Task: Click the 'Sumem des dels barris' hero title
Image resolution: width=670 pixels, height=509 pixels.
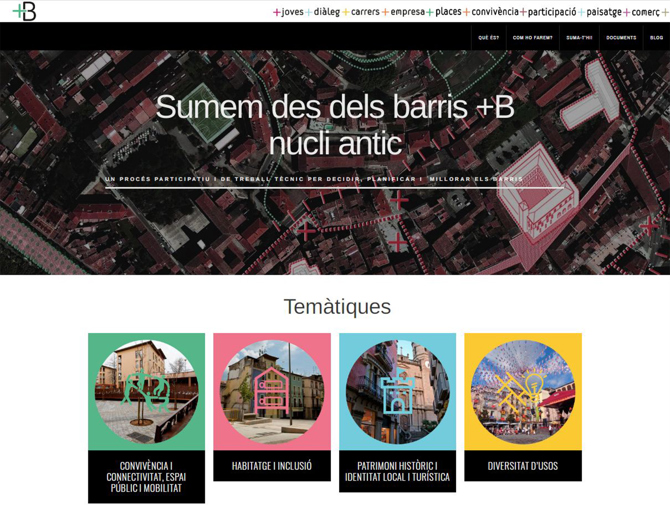Action: point(335,125)
